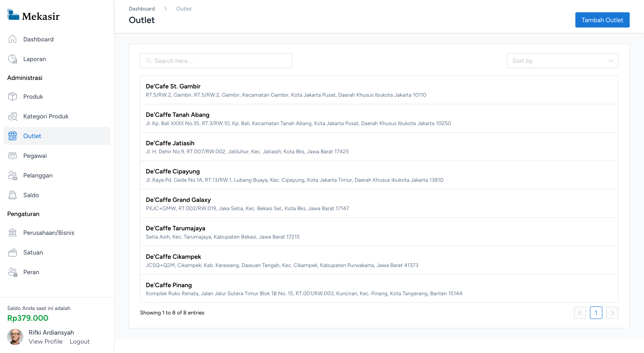Viewport: 644px width, 353px height.
Task: Select the Outlet sidebar menu item
Action: [32, 136]
